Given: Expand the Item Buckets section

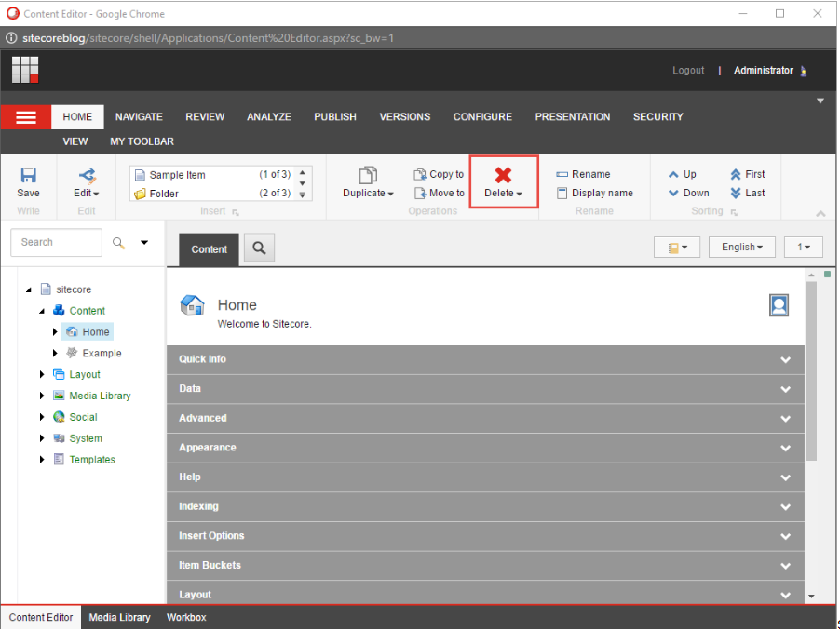Looking at the screenshot, I should [x=485, y=566].
